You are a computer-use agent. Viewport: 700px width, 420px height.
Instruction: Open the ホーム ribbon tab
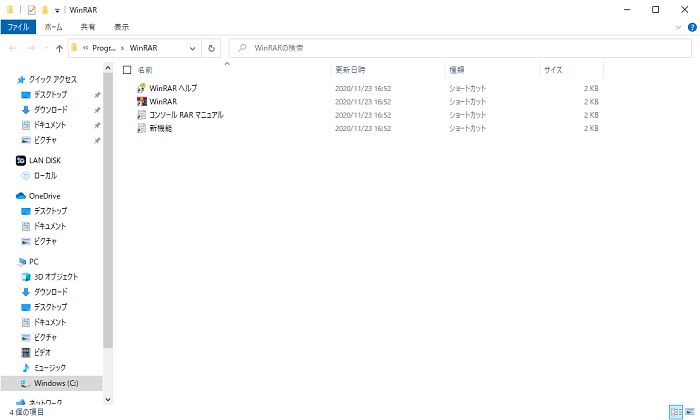pyautogui.click(x=54, y=27)
